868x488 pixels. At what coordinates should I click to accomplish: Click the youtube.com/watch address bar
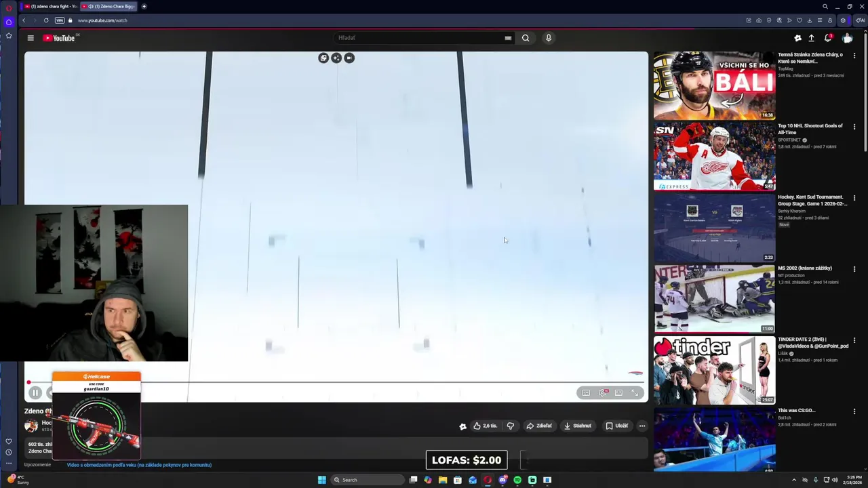click(x=102, y=20)
